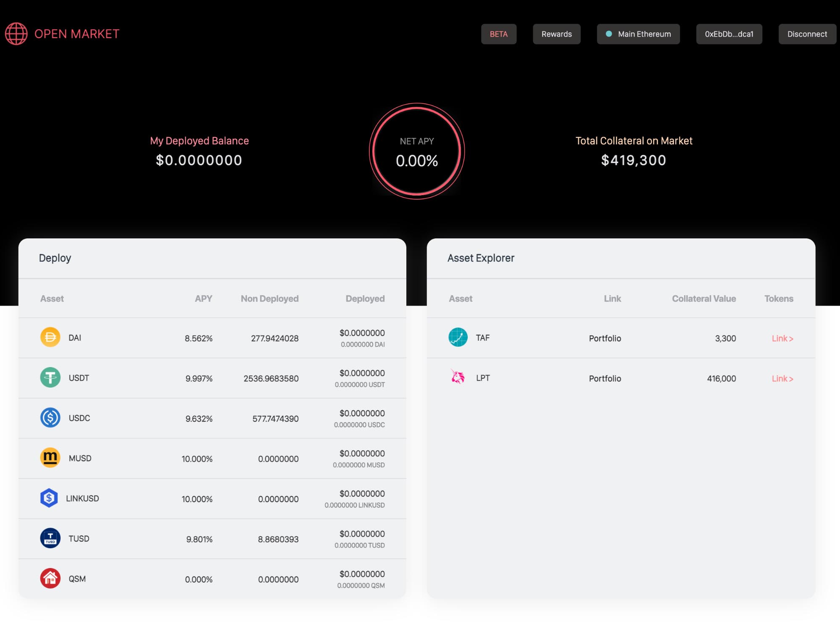The height and width of the screenshot is (629, 840).
Task: Click the LINKUSD hexagon icon
Action: [49, 498]
